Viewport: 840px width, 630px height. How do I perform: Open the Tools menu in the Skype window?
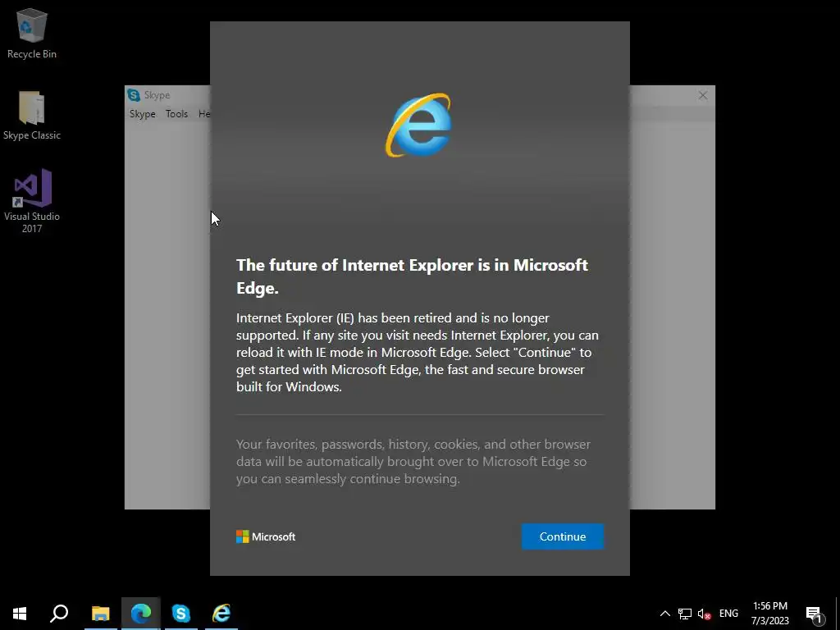(x=177, y=113)
